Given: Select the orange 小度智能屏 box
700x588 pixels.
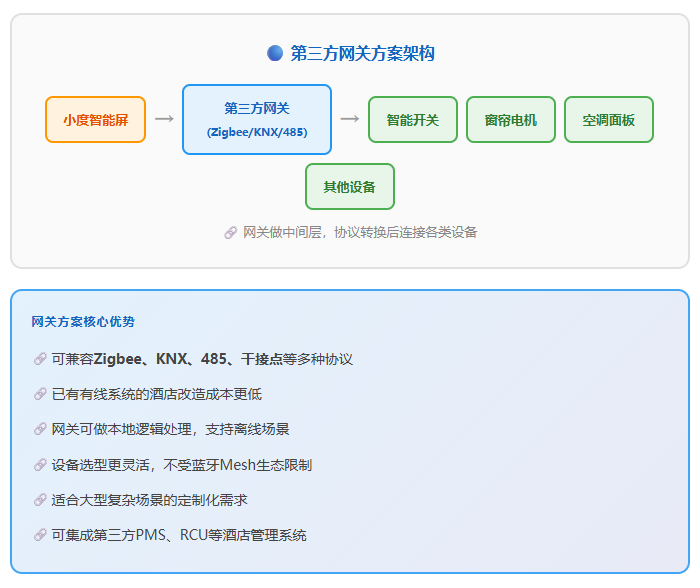Looking at the screenshot, I should [x=96, y=120].
